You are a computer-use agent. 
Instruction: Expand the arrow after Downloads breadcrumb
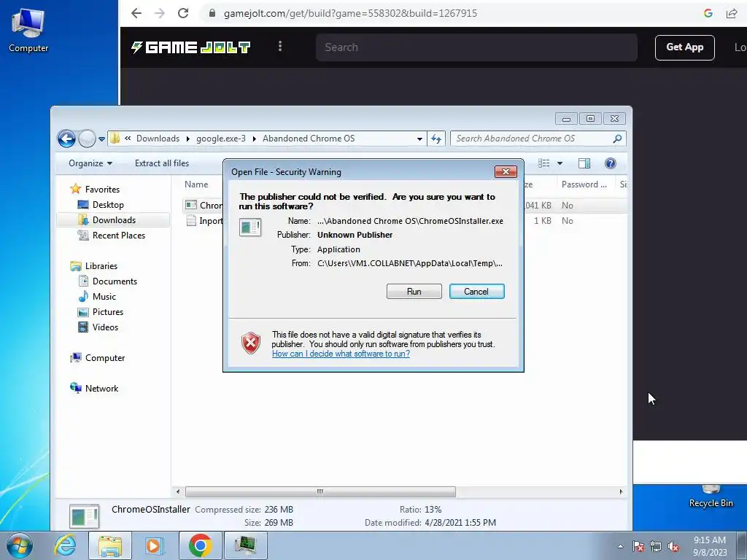tap(187, 139)
